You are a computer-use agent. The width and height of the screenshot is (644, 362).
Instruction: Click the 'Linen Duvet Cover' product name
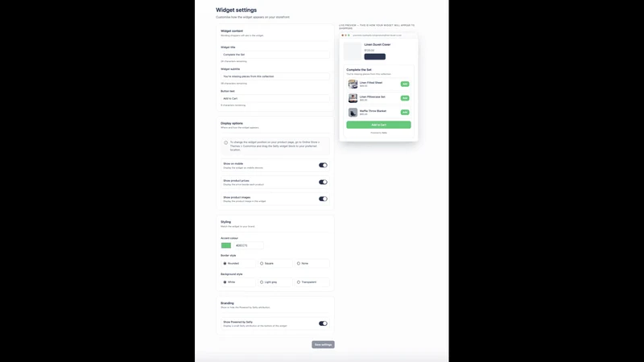tap(377, 44)
